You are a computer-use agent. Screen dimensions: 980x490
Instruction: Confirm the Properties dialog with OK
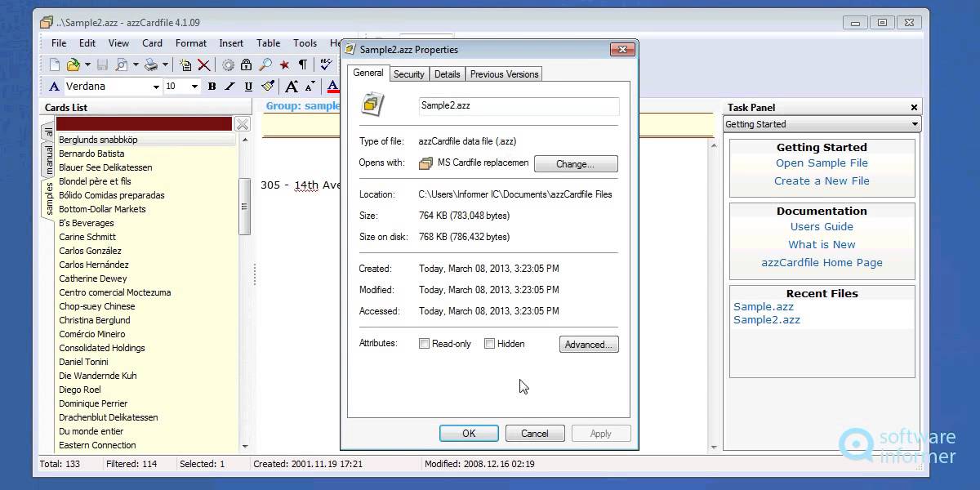pos(469,434)
